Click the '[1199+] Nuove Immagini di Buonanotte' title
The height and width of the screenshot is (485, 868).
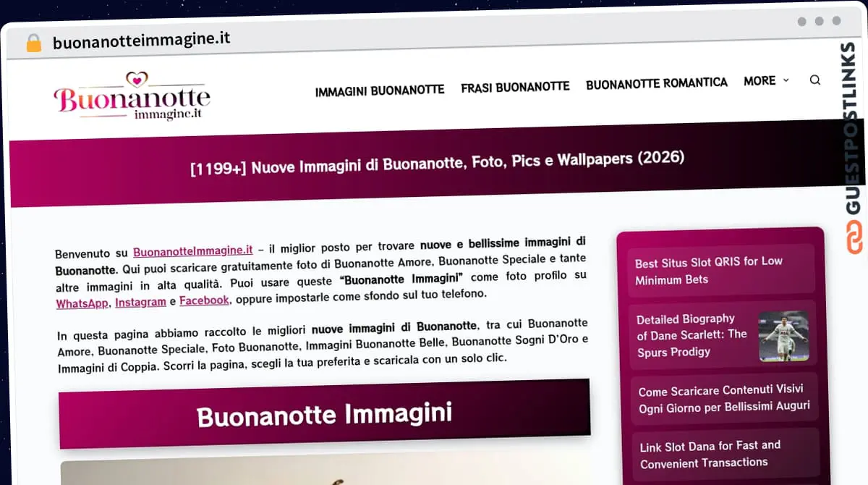(x=437, y=164)
